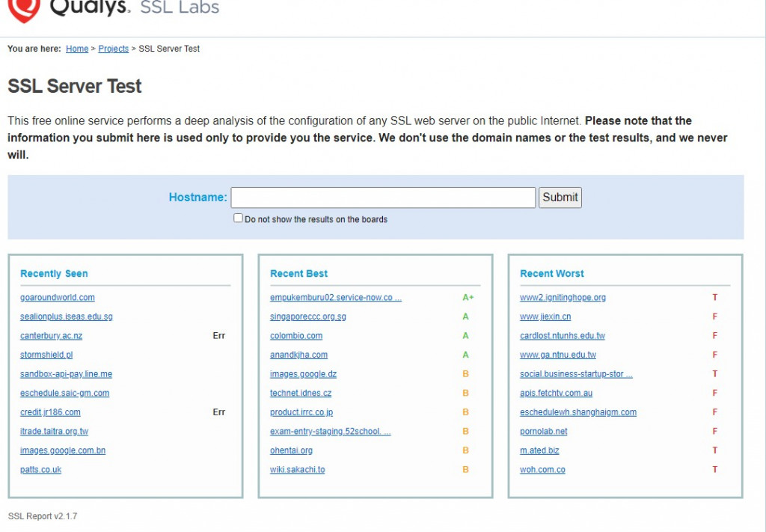Open canterbury.ac.nz link
The height and width of the screenshot is (532, 766).
[52, 336]
